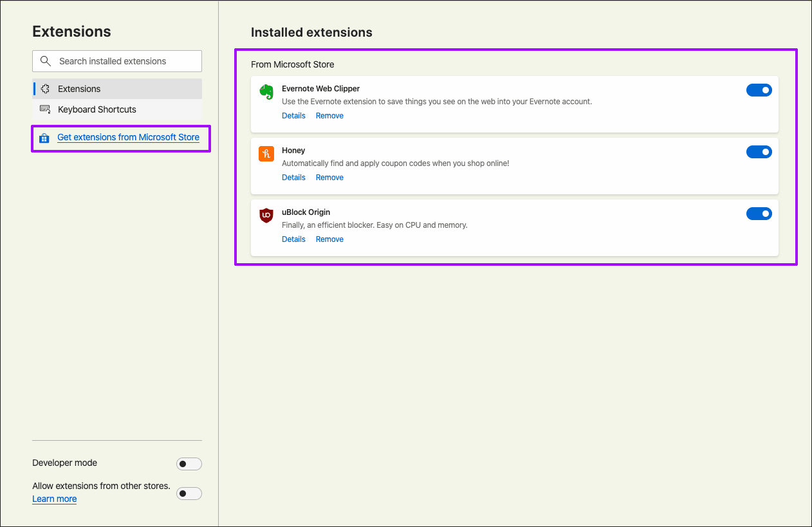Open Get extensions from Microsoft Store link
This screenshot has width=812, height=527.
[x=128, y=137]
